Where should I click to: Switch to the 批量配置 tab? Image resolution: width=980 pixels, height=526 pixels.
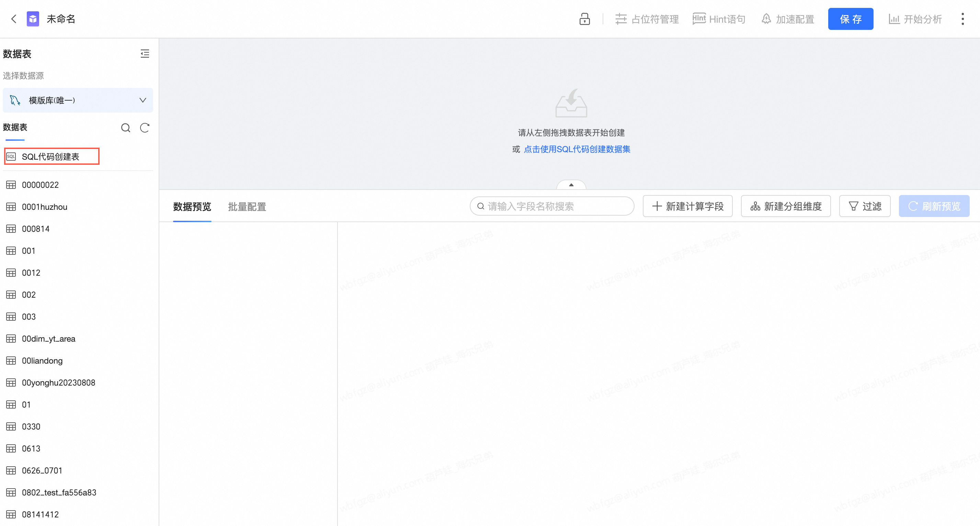click(247, 207)
